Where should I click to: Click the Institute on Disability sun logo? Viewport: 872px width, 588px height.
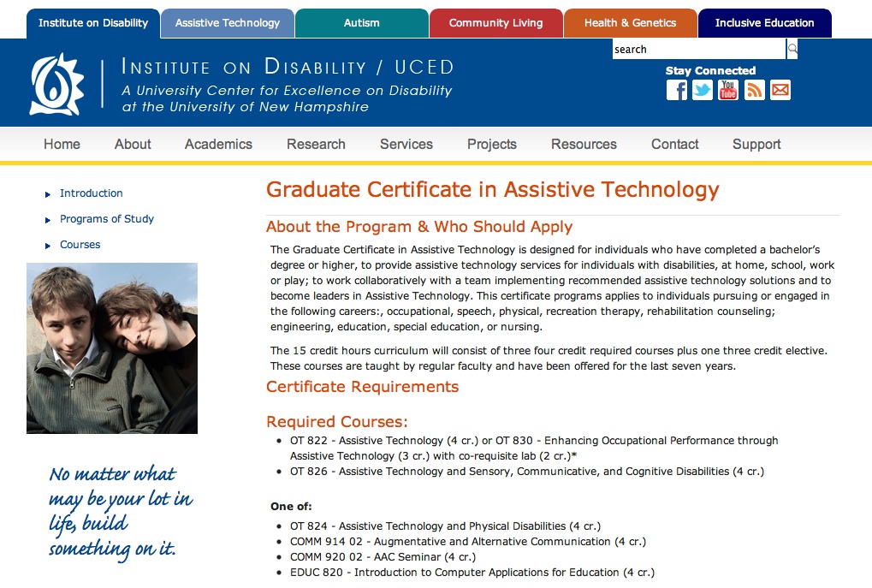[56, 84]
